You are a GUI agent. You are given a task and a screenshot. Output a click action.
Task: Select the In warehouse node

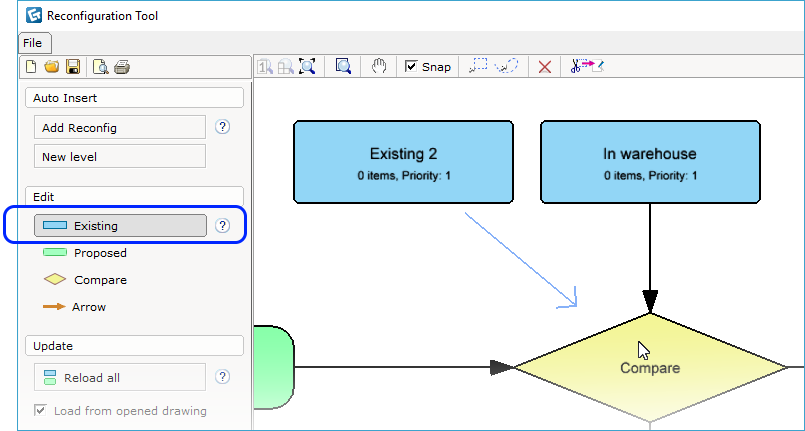coord(650,162)
